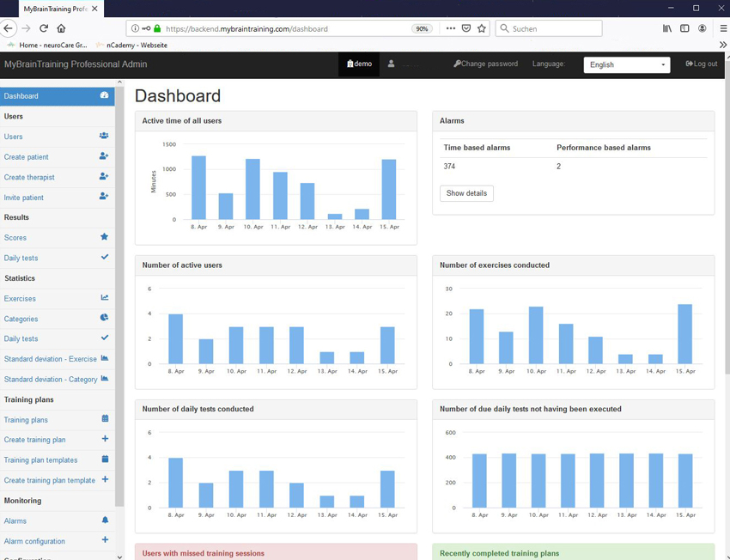This screenshot has width=730, height=560.
Task: Log out of the admin panel
Action: [701, 64]
